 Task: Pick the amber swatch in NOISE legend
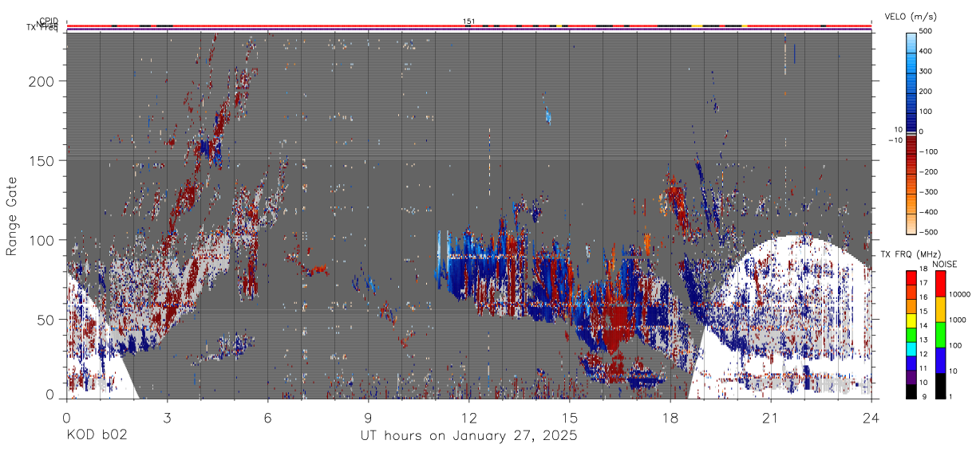pos(939,309)
